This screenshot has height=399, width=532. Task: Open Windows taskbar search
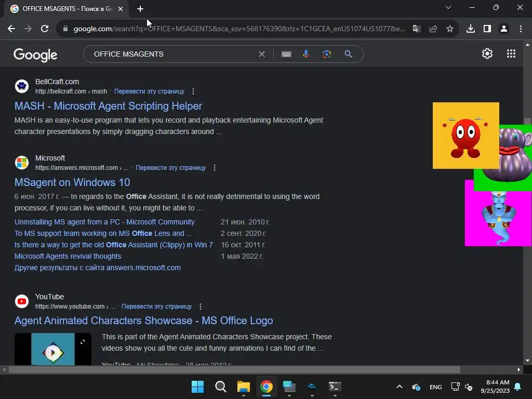point(220,387)
